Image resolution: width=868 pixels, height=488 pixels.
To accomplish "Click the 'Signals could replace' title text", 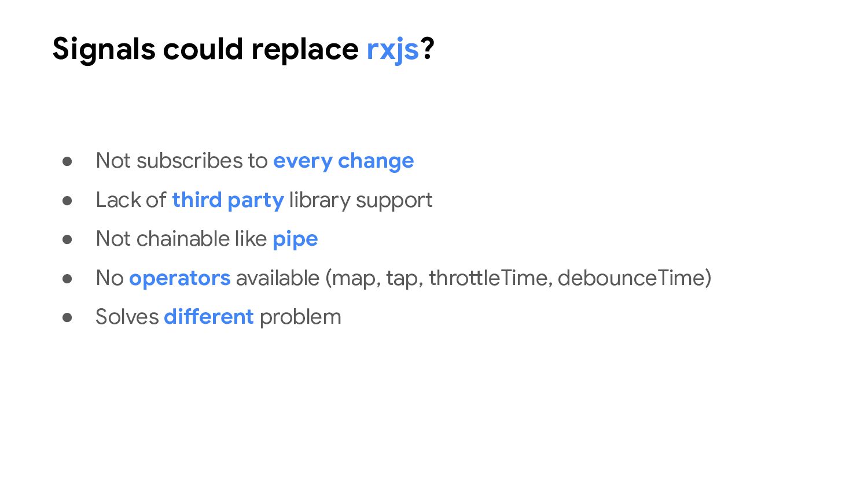I will (x=205, y=49).
